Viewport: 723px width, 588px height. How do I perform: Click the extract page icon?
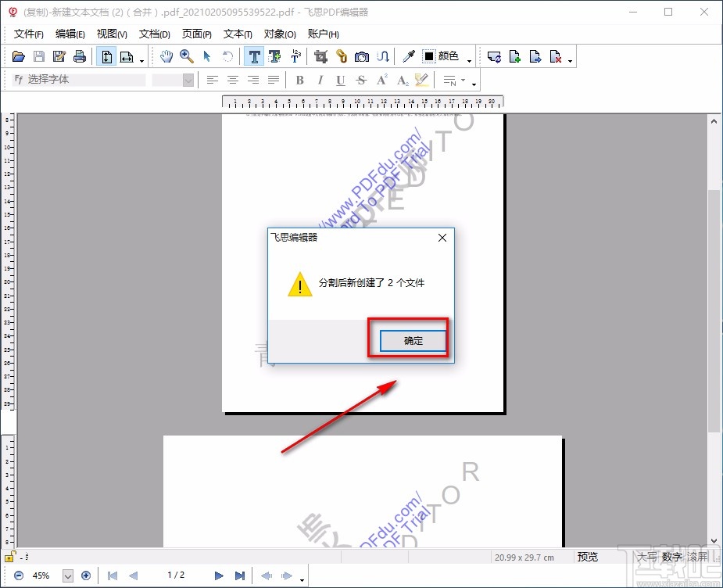[x=535, y=57]
